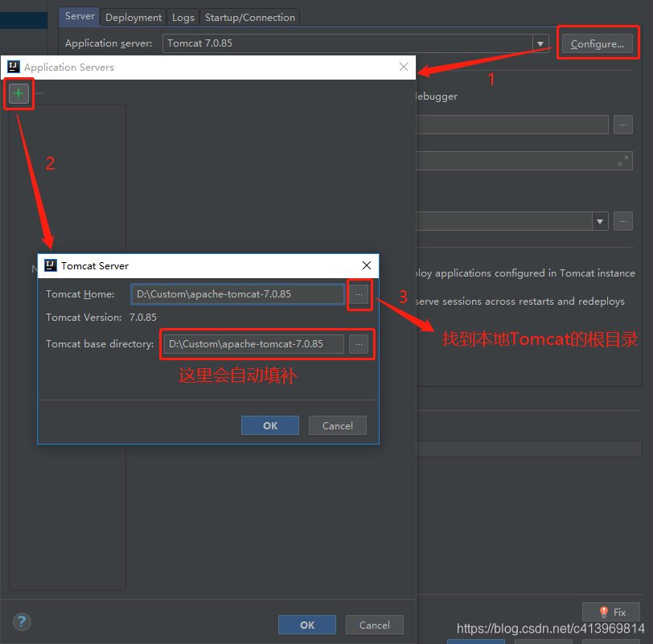Click browse button below debugger label
Viewport: 653px width, 644px height.
click(x=623, y=125)
